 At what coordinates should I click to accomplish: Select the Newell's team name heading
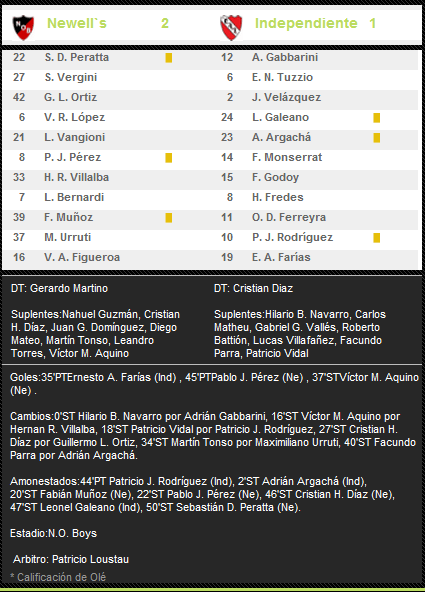(x=77, y=23)
